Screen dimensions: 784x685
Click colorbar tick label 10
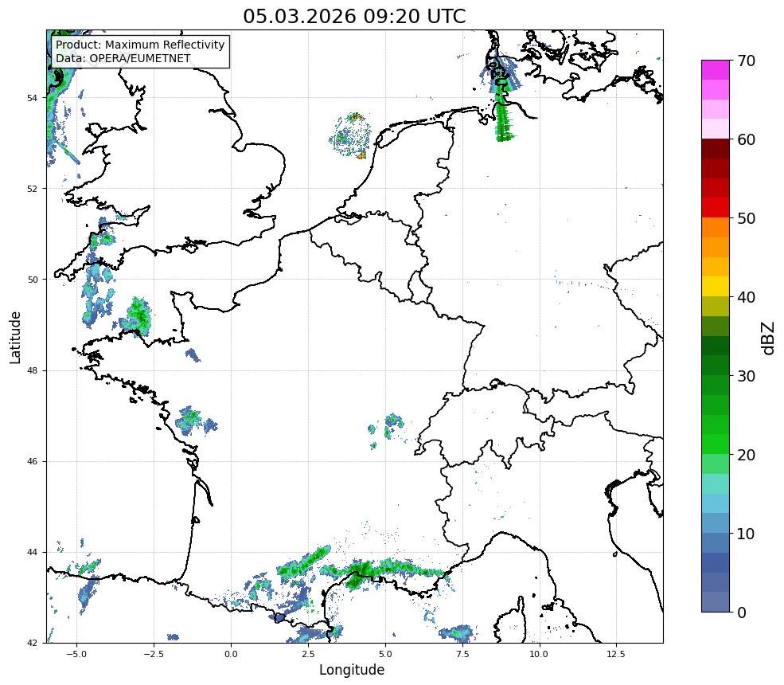click(x=746, y=534)
